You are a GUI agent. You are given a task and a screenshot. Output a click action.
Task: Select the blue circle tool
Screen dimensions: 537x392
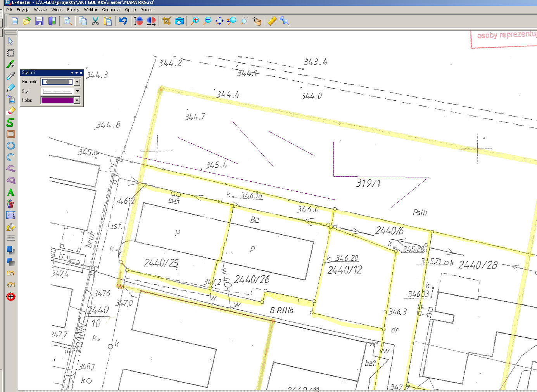pyautogui.click(x=11, y=146)
